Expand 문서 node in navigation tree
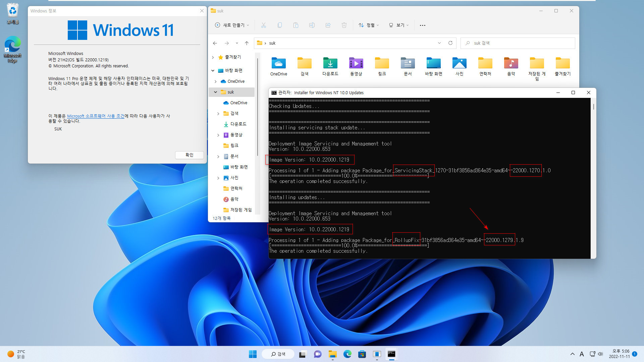Screen dimensions: 644x362 218,157
